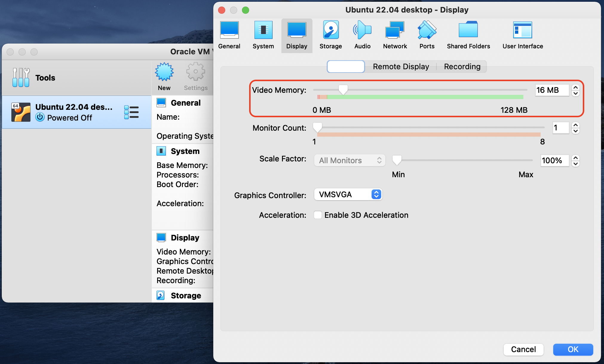Click the 0 MB minimum label
Viewport: 604px width, 364px height.
click(322, 110)
